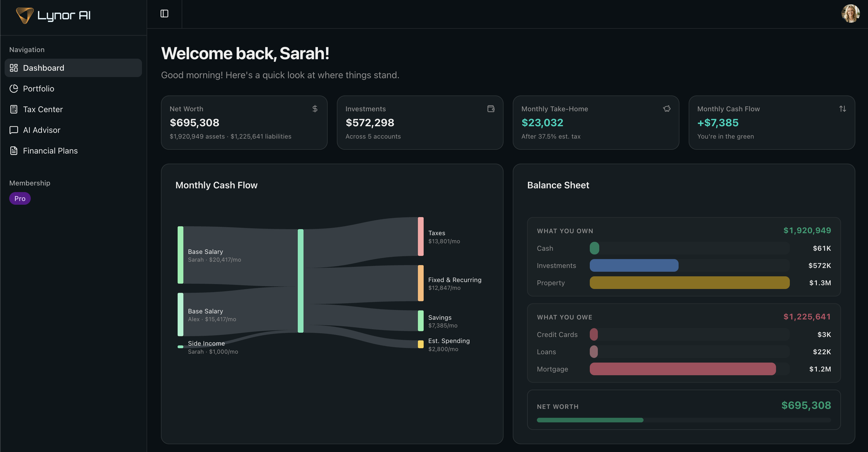This screenshot has width=868, height=452.
Task: Click the green Net Worth progress bar
Action: [x=590, y=420]
